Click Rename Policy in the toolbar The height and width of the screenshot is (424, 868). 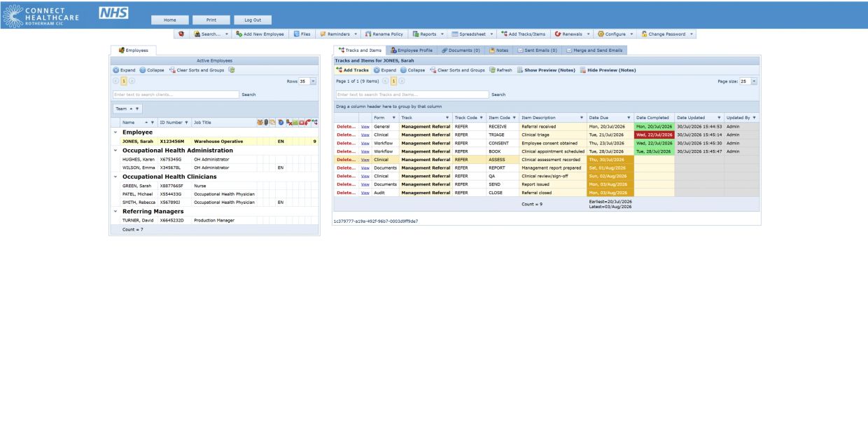tap(384, 34)
